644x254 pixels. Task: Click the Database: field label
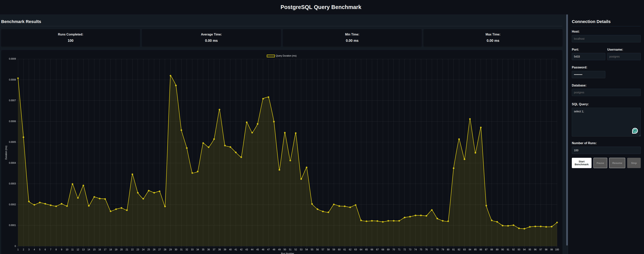pos(579,85)
